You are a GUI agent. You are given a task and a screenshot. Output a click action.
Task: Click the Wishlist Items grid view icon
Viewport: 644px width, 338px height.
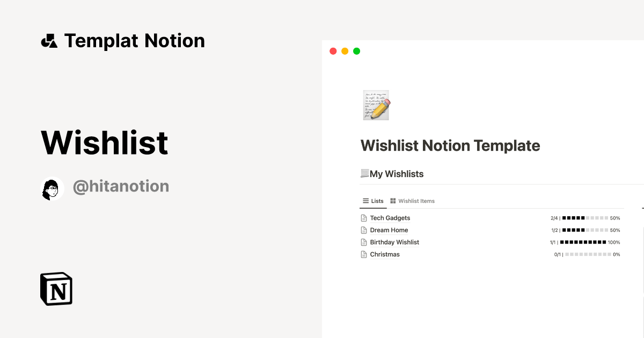pos(392,201)
